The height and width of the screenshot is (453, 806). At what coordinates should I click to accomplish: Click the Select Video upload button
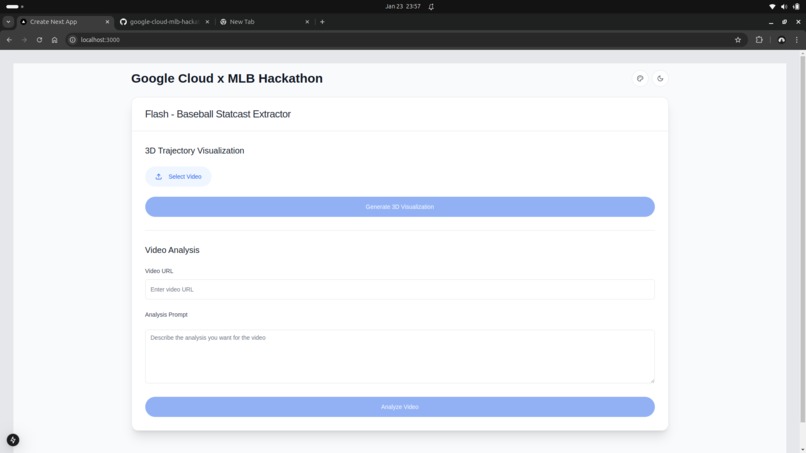(x=178, y=176)
